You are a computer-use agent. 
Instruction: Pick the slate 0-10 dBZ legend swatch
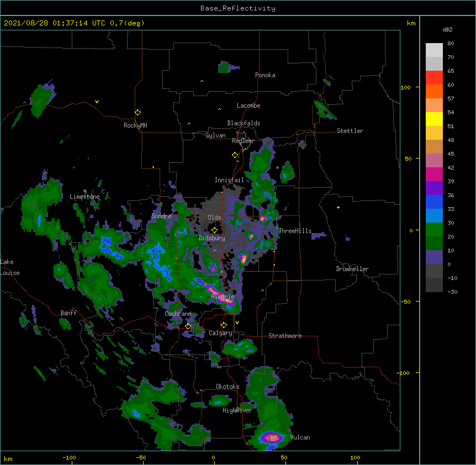point(434,257)
